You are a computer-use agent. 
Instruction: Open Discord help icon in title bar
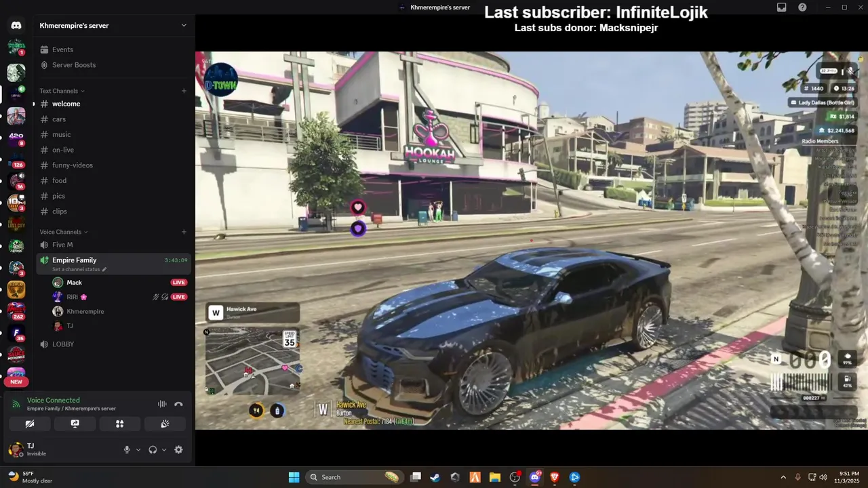click(x=803, y=7)
